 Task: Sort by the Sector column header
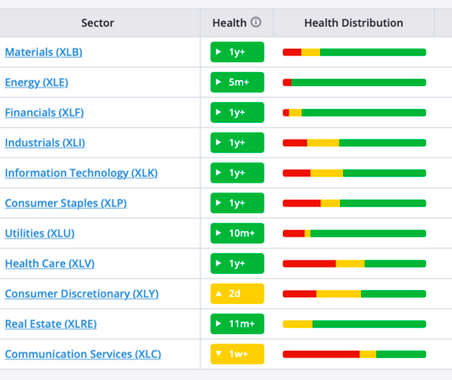click(x=98, y=23)
